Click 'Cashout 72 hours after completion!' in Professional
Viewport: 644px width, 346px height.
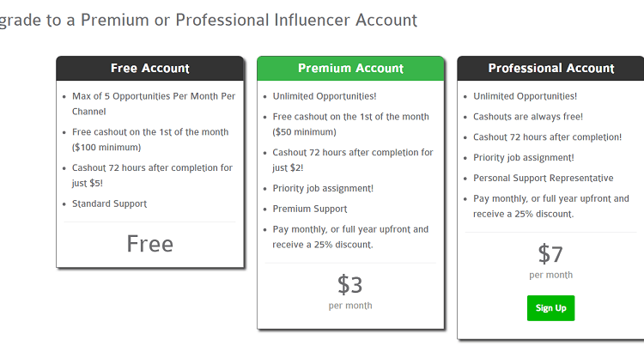[x=547, y=137]
